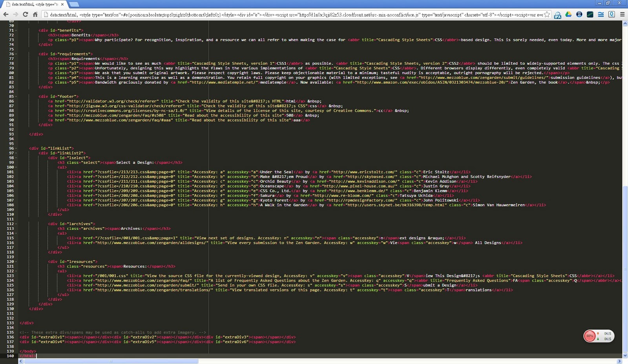Image resolution: width=628 pixels, height=364 pixels.
Task: Click the 'Benefits' heading text on line 72
Action: point(81,35)
